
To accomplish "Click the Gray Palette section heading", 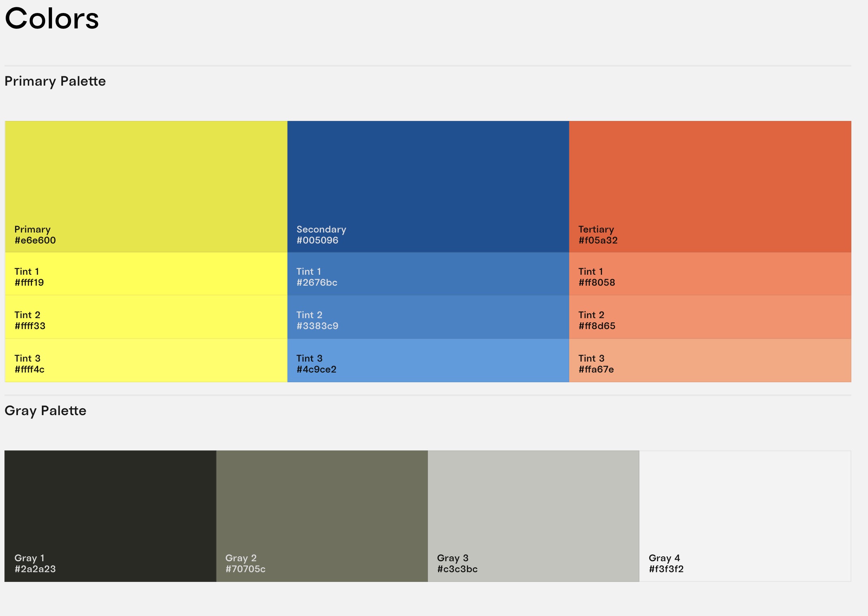I will [45, 411].
